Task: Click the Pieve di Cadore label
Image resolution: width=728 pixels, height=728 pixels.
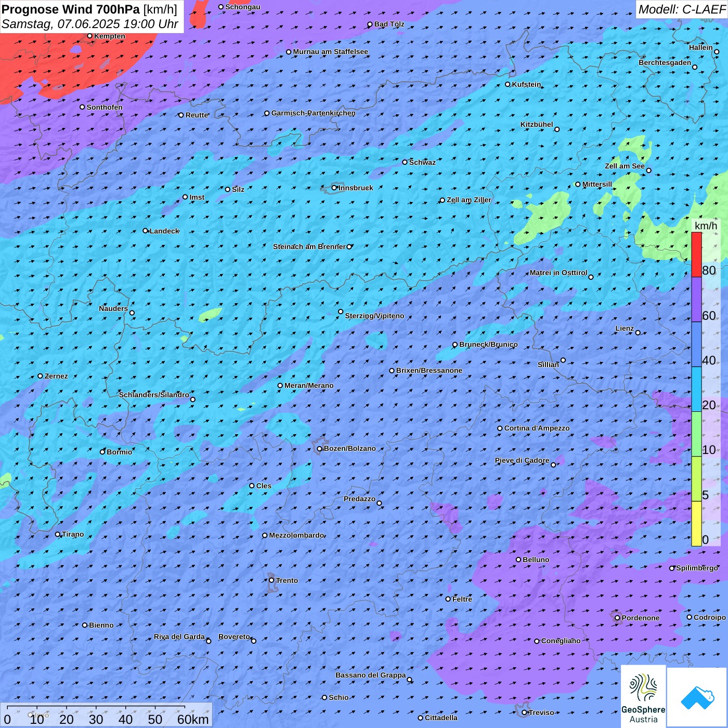Action: [522, 460]
